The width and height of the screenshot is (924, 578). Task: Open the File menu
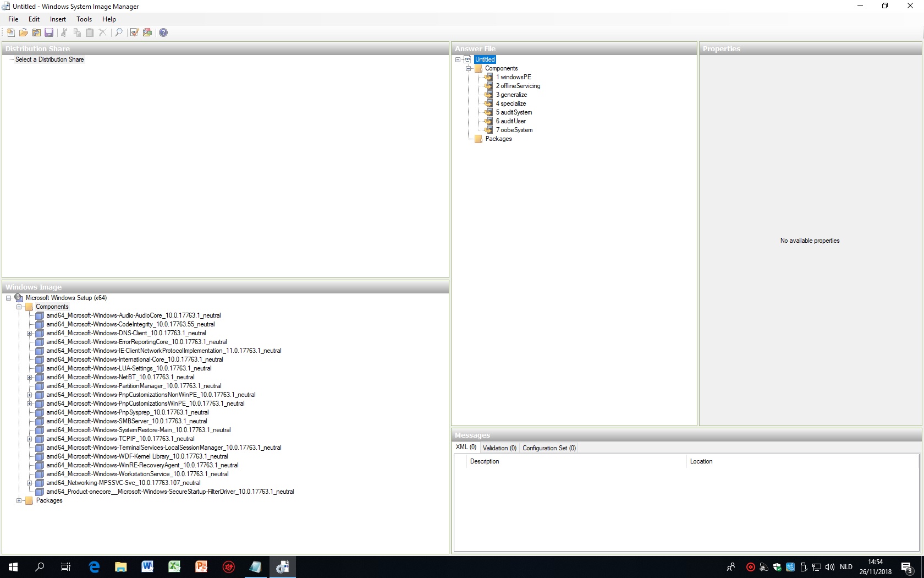coord(13,19)
